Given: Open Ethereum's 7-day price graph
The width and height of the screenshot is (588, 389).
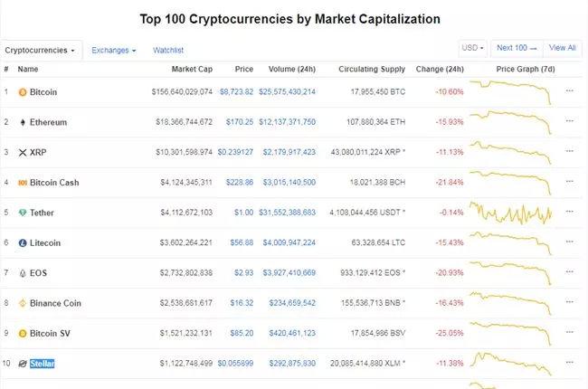Looking at the screenshot, I should [510, 122].
